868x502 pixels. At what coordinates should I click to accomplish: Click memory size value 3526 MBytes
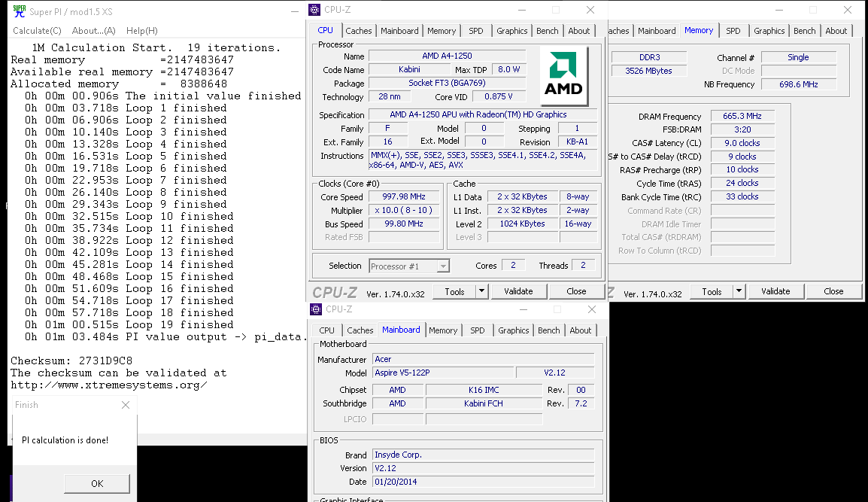click(x=649, y=71)
